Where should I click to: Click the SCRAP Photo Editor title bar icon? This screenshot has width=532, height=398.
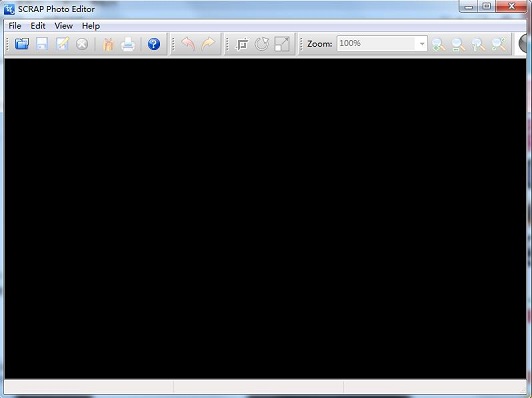[x=9, y=9]
